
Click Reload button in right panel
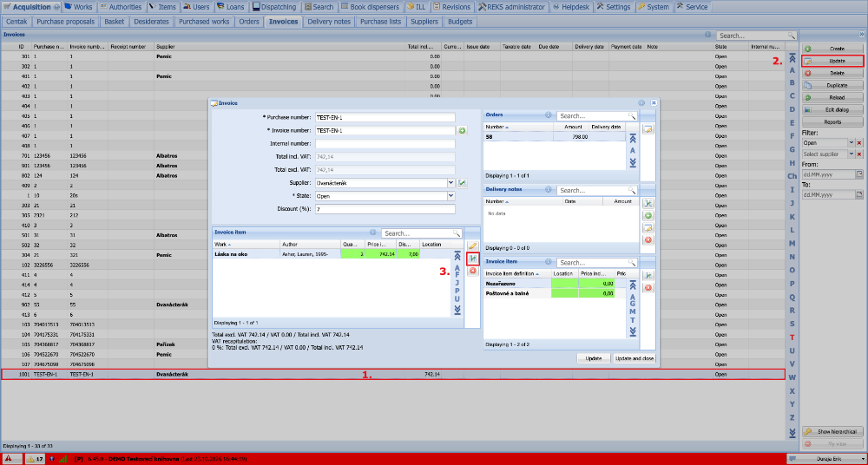pyautogui.click(x=832, y=97)
